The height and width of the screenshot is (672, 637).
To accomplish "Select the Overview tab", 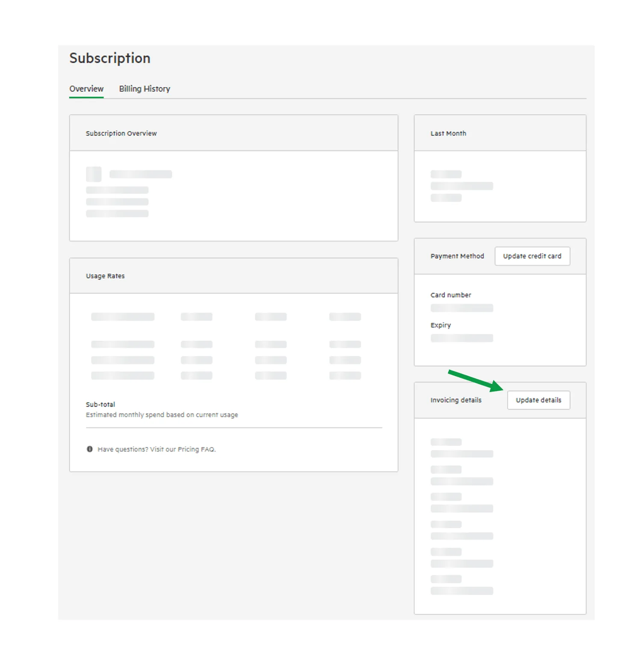I will click(86, 88).
